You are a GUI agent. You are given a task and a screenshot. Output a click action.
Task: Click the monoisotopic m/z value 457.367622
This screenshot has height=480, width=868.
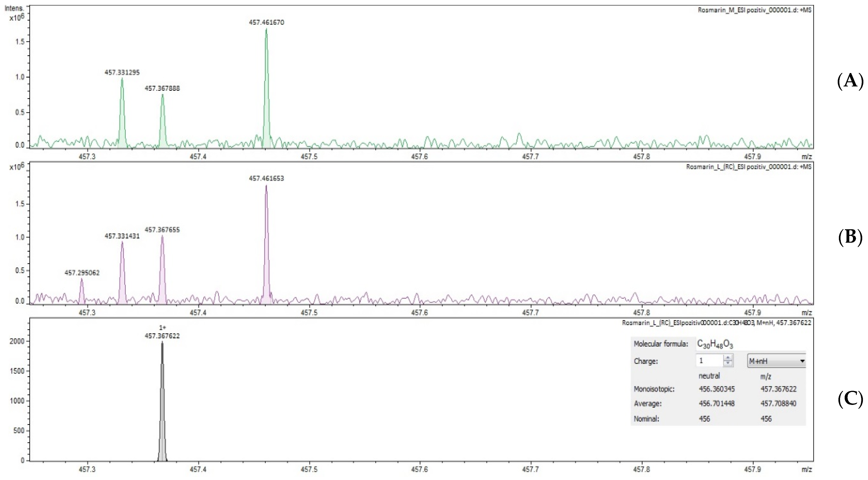[778, 389]
